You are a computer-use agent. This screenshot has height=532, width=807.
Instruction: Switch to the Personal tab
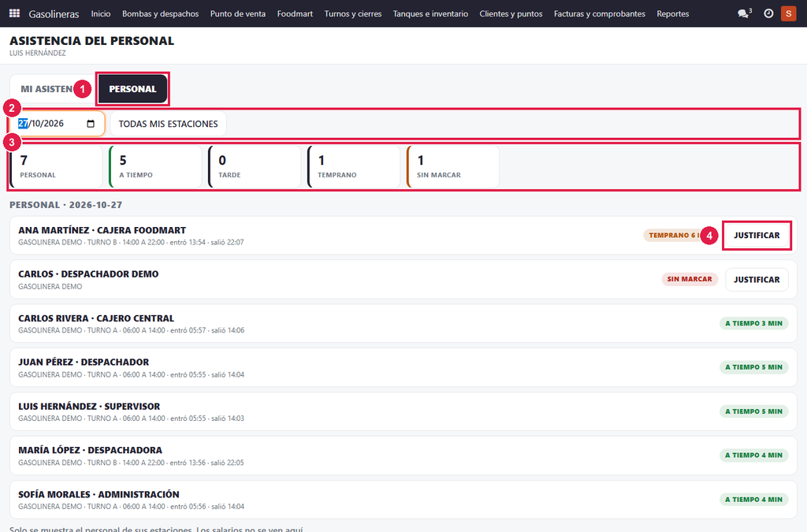[x=132, y=89]
